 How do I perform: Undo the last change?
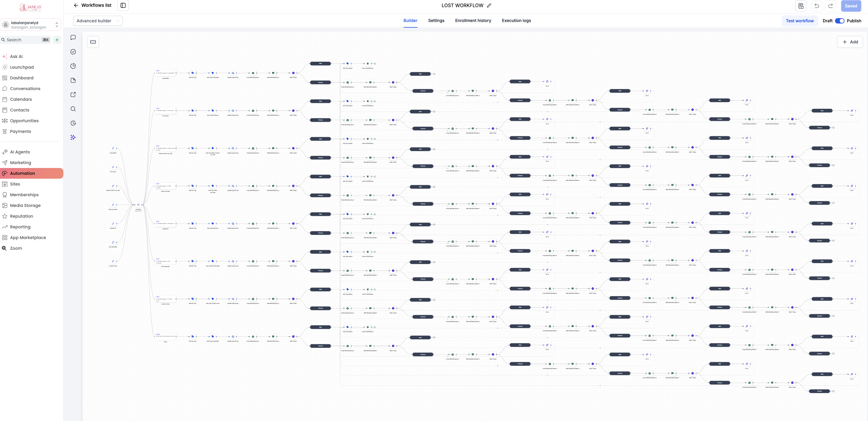[x=817, y=6]
